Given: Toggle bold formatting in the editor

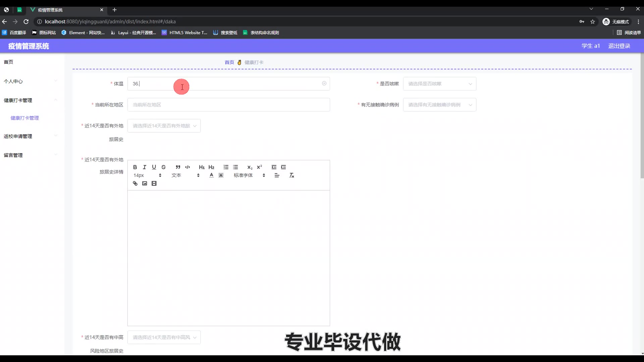Looking at the screenshot, I should pos(135,167).
